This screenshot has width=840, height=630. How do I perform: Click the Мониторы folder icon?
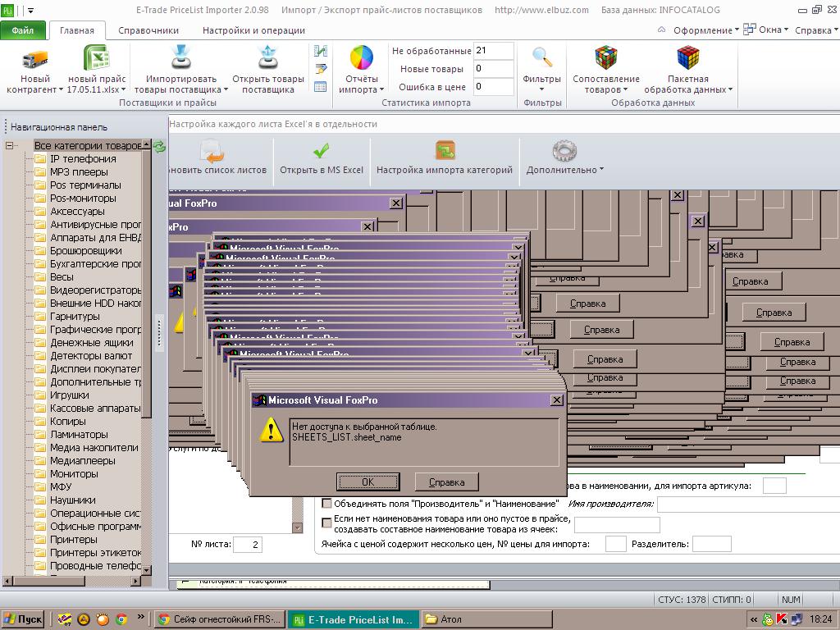click(x=40, y=474)
